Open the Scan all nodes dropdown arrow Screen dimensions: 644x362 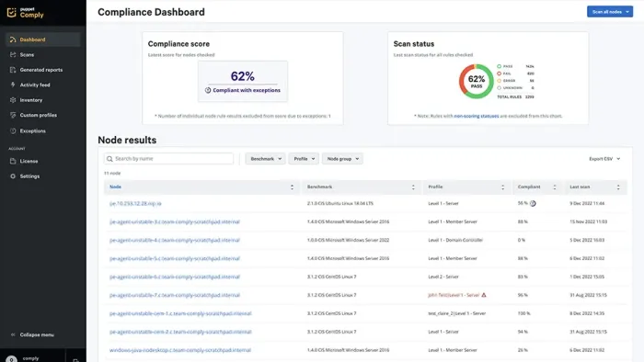click(627, 12)
